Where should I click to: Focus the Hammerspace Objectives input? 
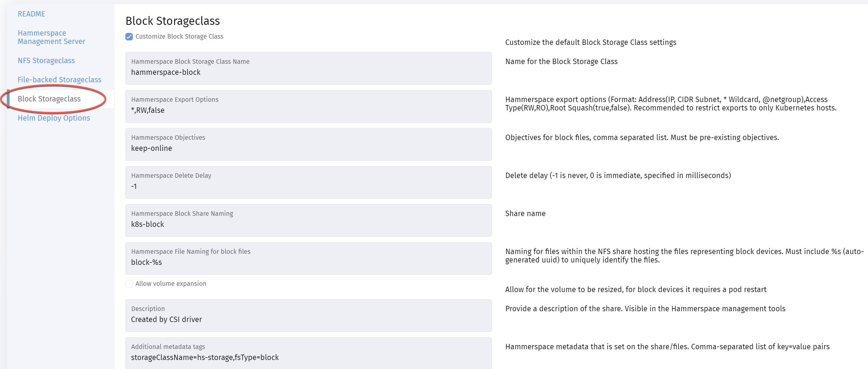[x=308, y=148]
